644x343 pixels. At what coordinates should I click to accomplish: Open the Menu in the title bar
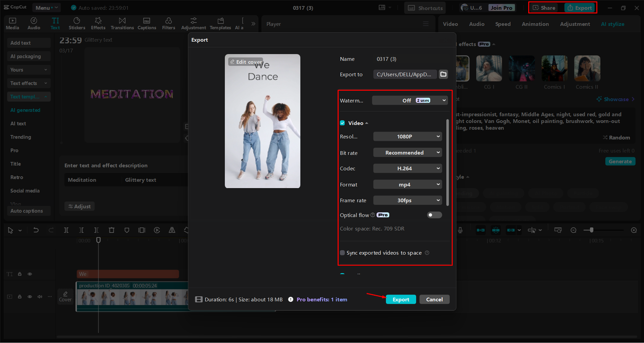point(46,7)
